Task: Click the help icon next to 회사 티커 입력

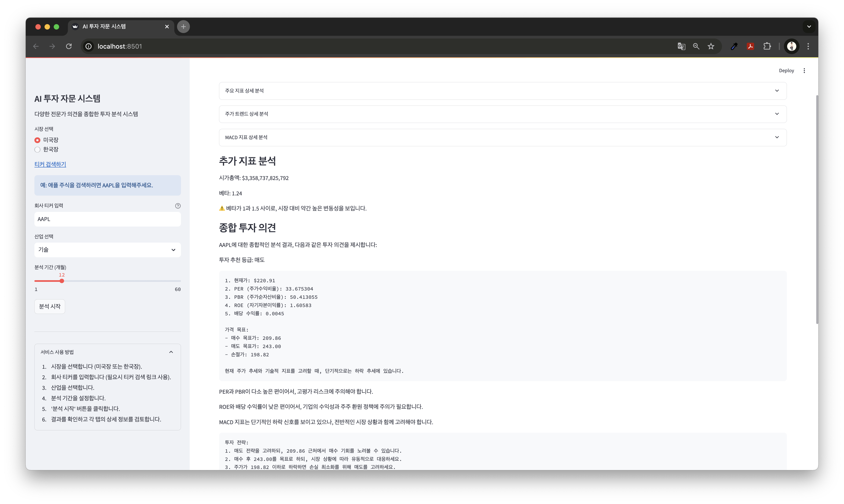Action: pyautogui.click(x=178, y=206)
